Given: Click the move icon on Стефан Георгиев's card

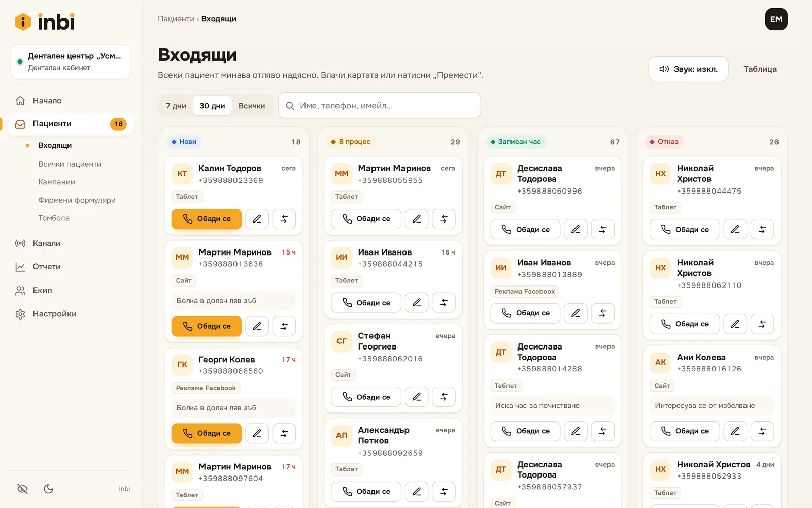Looking at the screenshot, I should point(444,397).
